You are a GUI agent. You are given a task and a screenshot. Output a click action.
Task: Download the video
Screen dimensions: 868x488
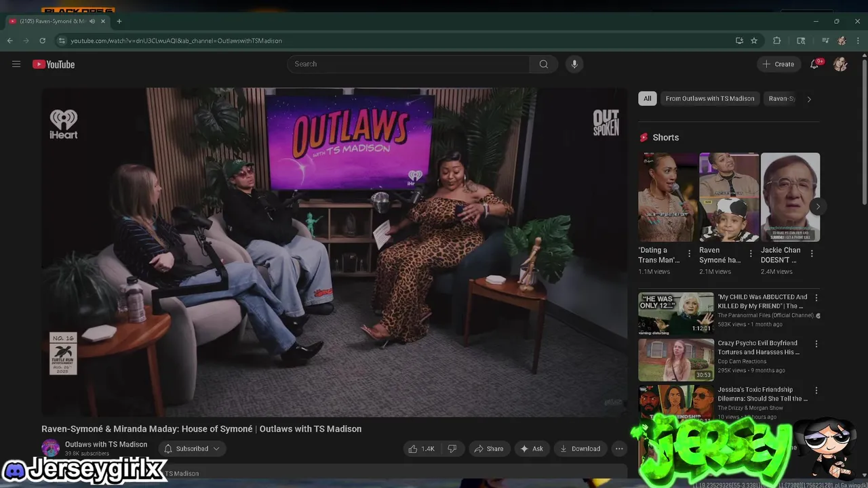coord(580,449)
